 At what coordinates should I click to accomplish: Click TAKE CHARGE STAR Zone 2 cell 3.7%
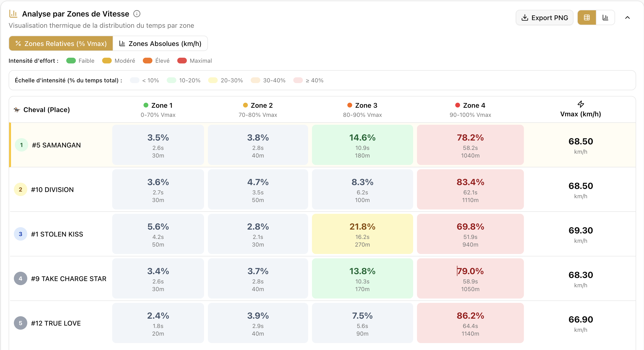pyautogui.click(x=258, y=278)
